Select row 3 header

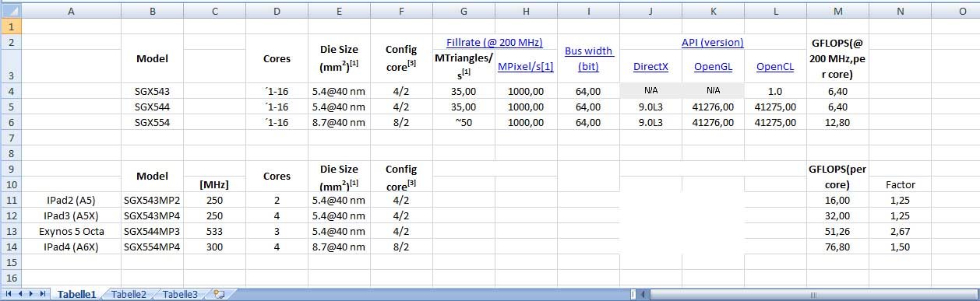pyautogui.click(x=11, y=66)
